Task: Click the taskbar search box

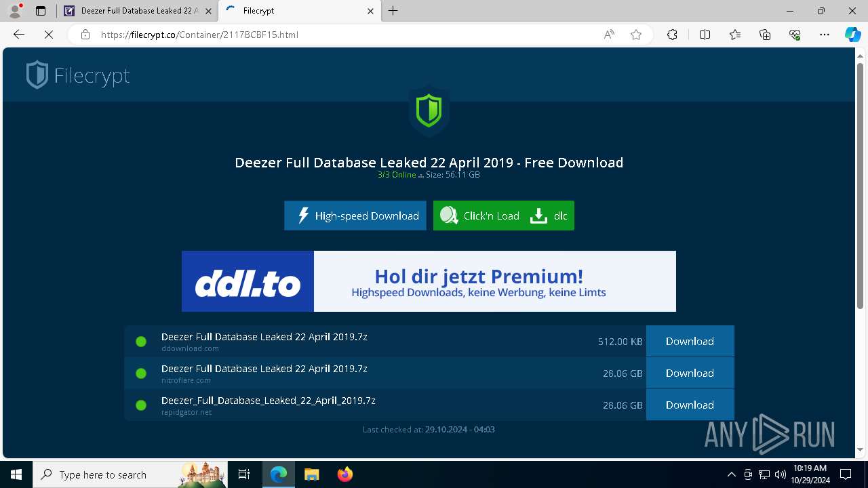Action: click(x=131, y=474)
